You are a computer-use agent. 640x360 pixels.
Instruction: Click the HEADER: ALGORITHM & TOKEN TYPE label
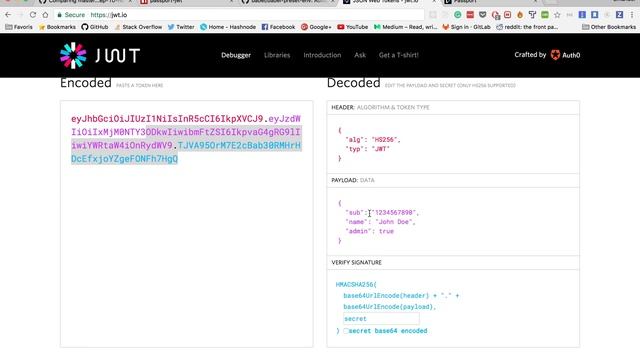coord(380,107)
